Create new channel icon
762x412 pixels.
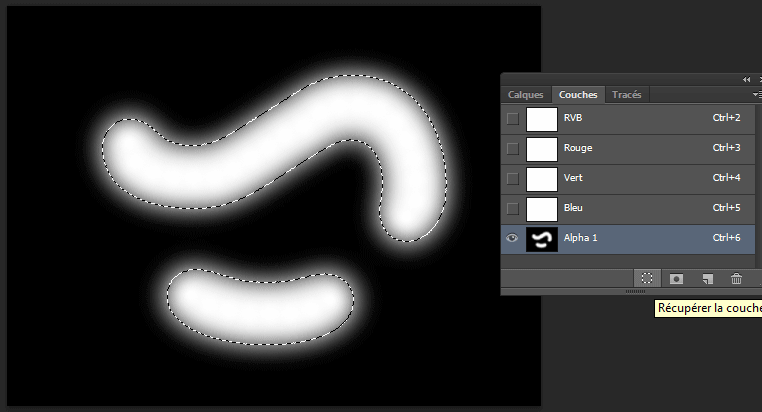(708, 278)
